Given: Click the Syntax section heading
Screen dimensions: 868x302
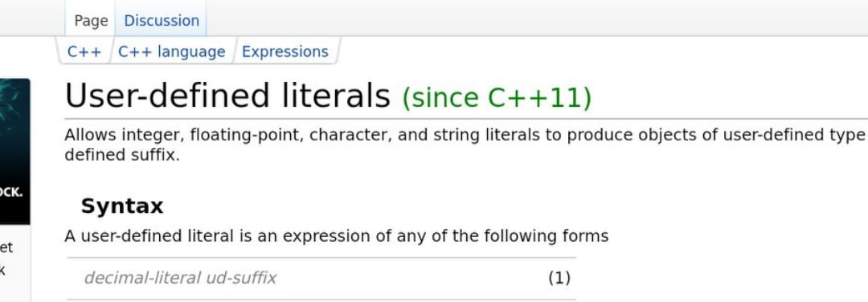Looking at the screenshot, I should point(122,206).
